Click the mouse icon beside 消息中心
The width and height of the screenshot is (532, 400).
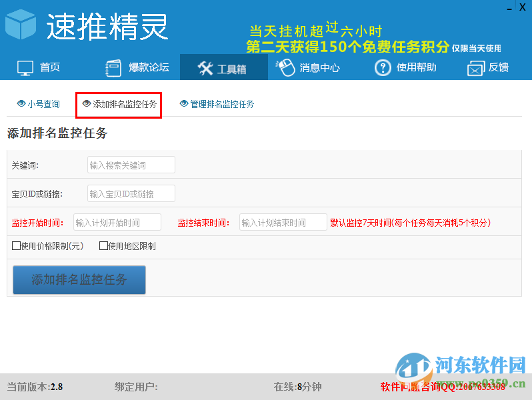285,67
